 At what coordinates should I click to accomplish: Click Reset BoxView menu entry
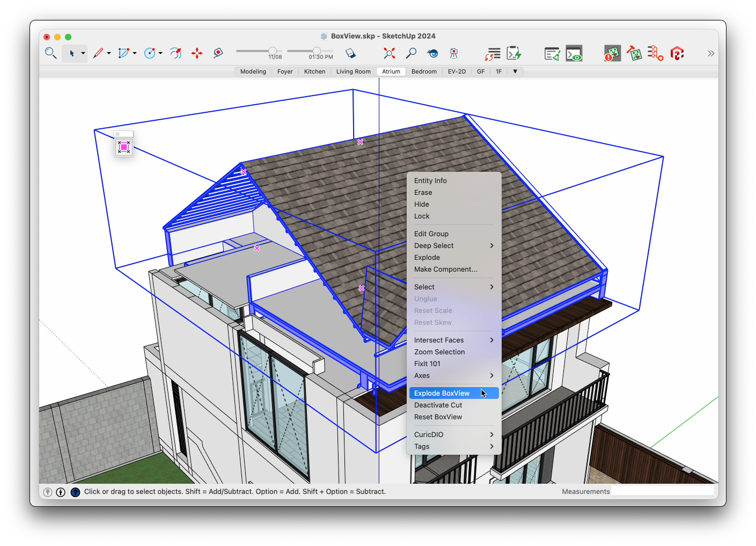(x=438, y=417)
